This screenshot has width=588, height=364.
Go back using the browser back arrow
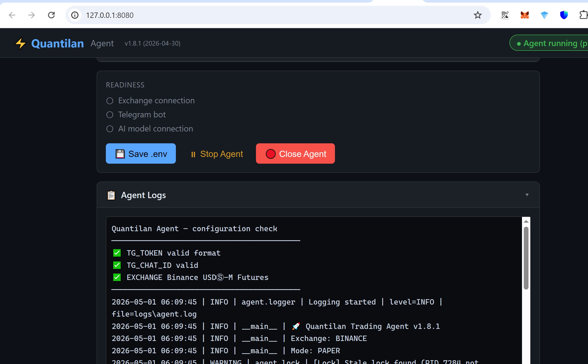coord(12,15)
